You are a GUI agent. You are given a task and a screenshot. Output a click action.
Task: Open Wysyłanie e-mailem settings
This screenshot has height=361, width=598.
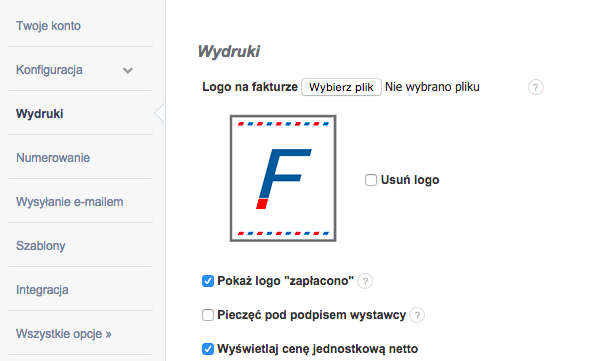coord(70,202)
